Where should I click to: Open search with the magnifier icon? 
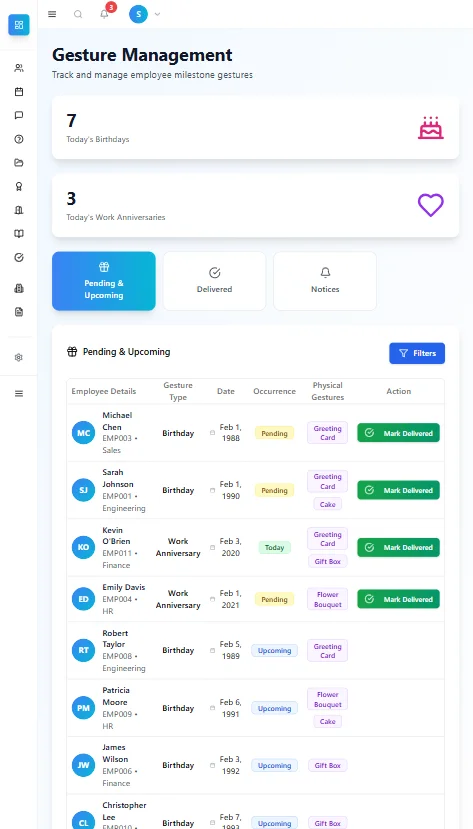[x=78, y=14]
